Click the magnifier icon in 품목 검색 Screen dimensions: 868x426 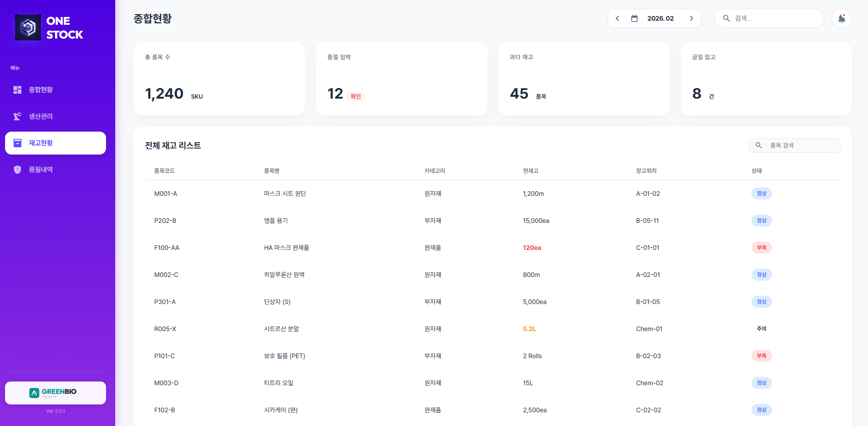point(759,145)
